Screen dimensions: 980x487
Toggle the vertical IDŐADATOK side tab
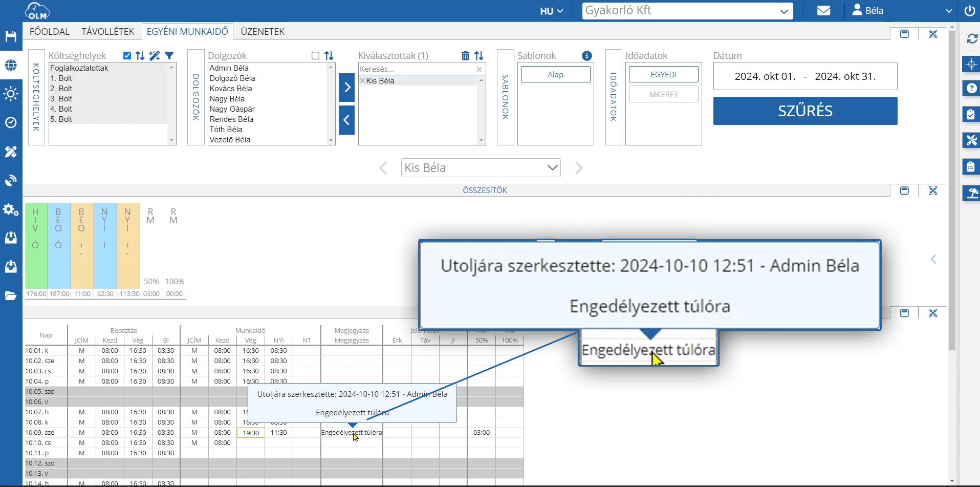point(614,97)
